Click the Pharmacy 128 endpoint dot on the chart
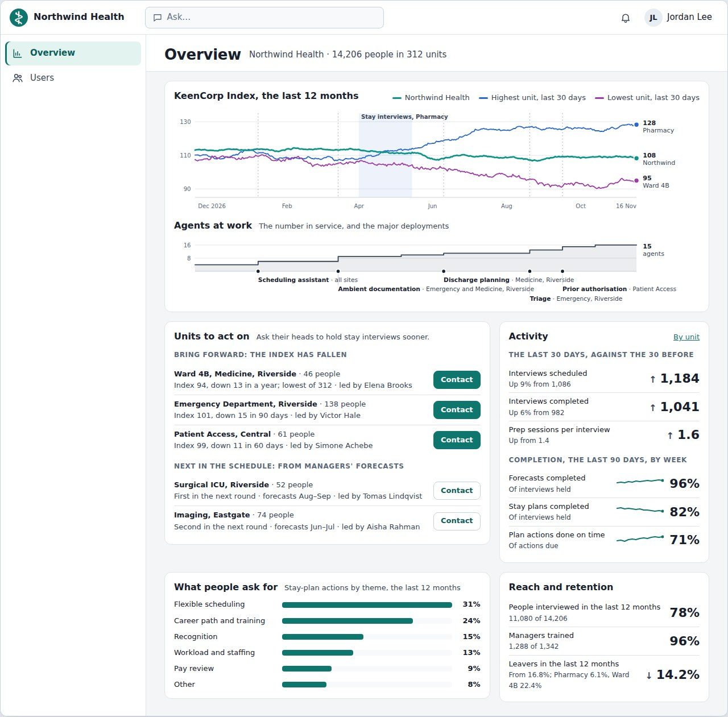Image resolution: width=728 pixels, height=717 pixels. (636, 125)
